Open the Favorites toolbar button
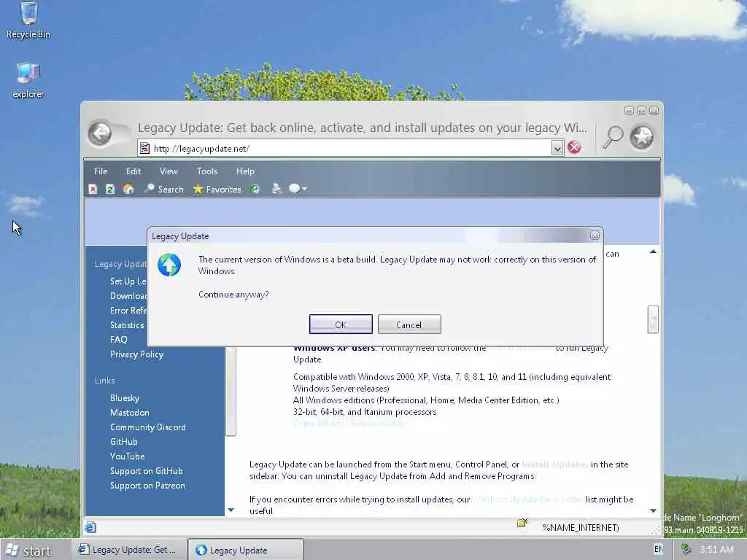Viewport: 747px width, 560px height. (217, 190)
